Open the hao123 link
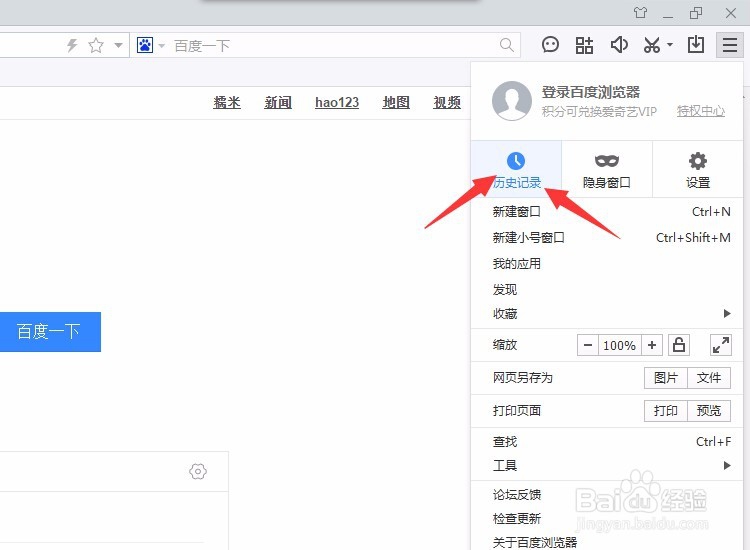The height and width of the screenshot is (550, 750). pyautogui.click(x=337, y=102)
